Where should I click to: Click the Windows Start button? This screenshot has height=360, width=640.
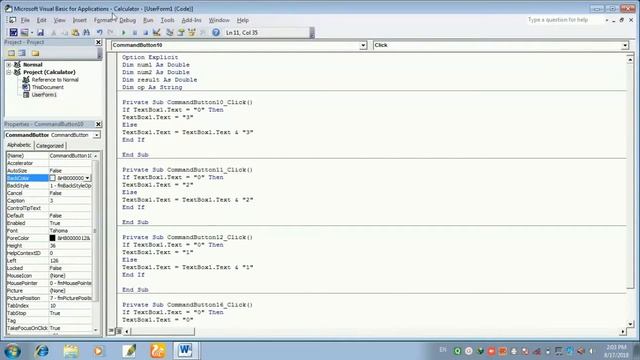point(12,351)
